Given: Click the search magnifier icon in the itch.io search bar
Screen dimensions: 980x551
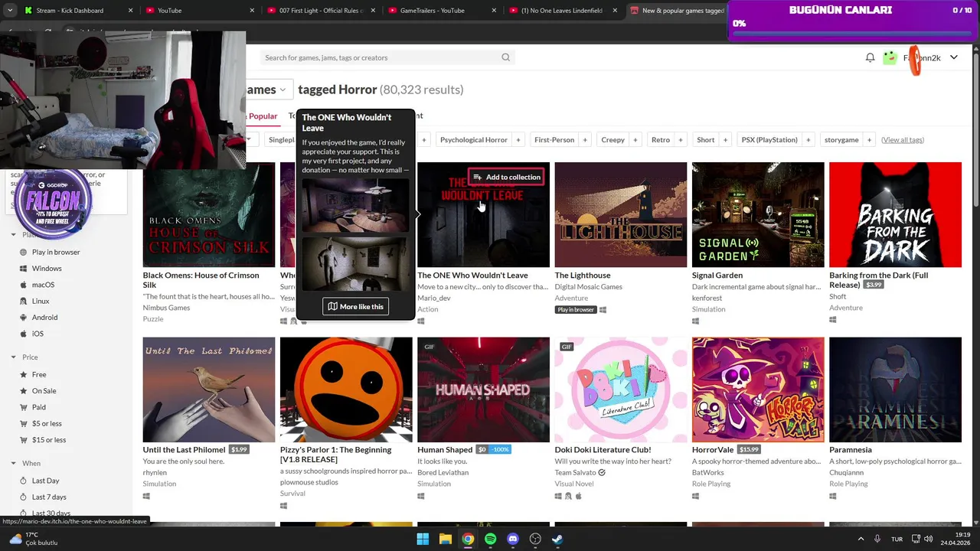Looking at the screenshot, I should [x=505, y=57].
